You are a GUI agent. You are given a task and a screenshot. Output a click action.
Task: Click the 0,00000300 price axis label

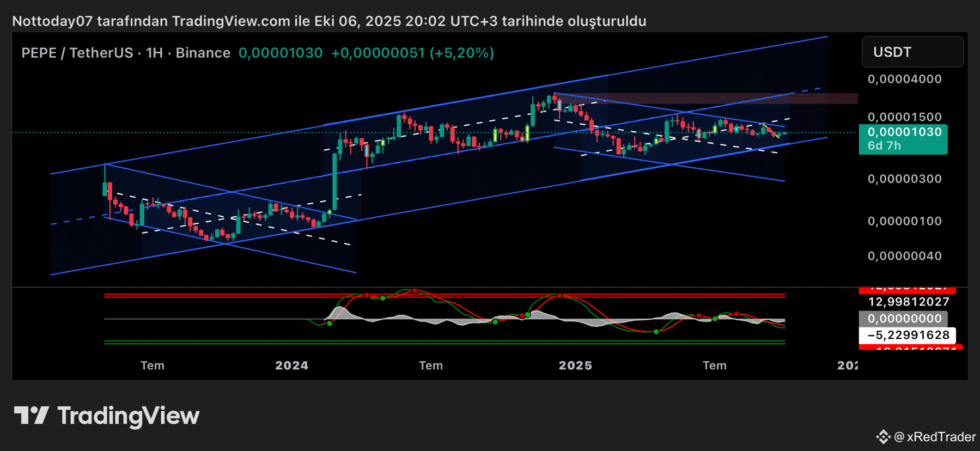tap(904, 179)
